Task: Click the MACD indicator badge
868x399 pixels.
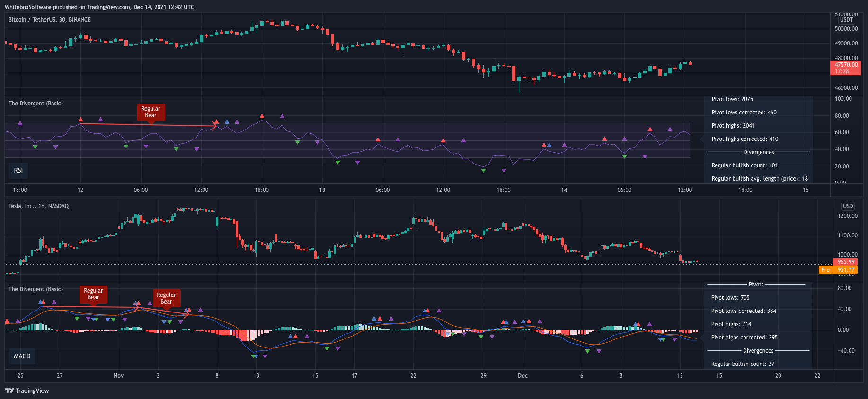Action: coord(22,356)
